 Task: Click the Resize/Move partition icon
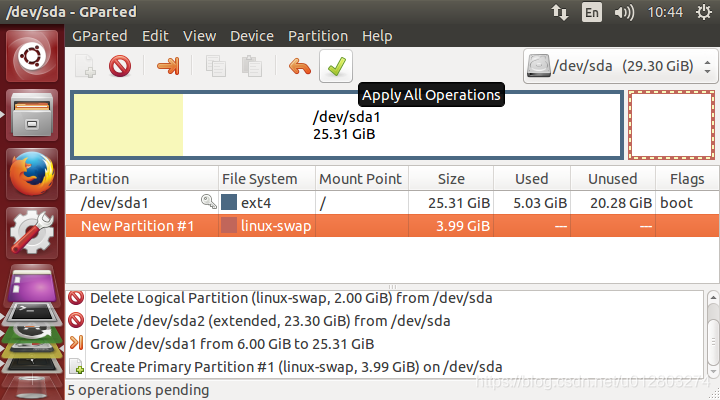[x=168, y=66]
